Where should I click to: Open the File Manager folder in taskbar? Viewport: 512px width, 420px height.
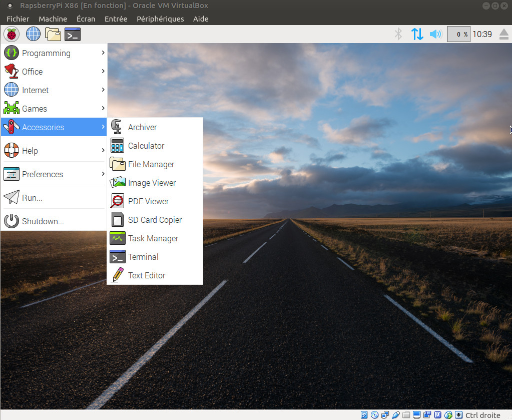[53, 34]
